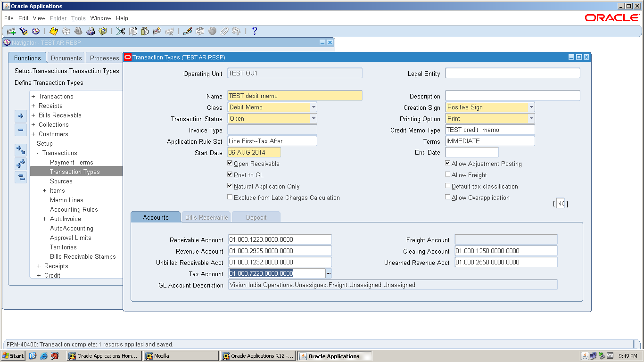Image resolution: width=644 pixels, height=362 pixels.
Task: Click the VMware tray icon
Action: coord(610,356)
